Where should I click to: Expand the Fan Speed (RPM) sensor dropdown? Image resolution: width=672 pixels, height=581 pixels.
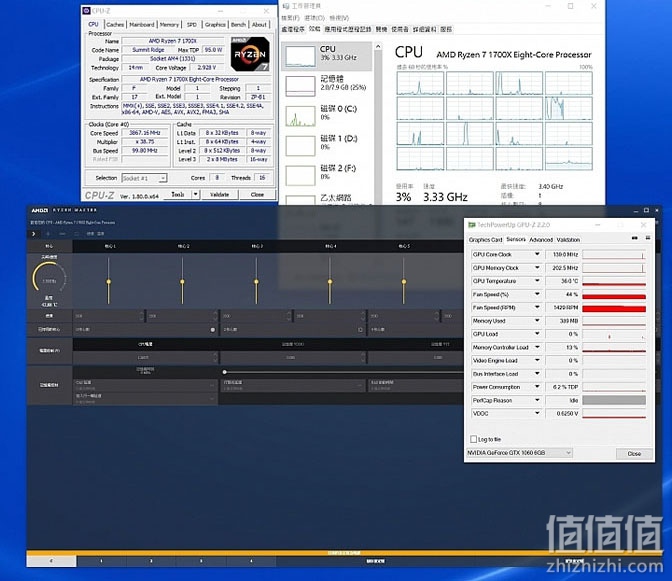537,308
